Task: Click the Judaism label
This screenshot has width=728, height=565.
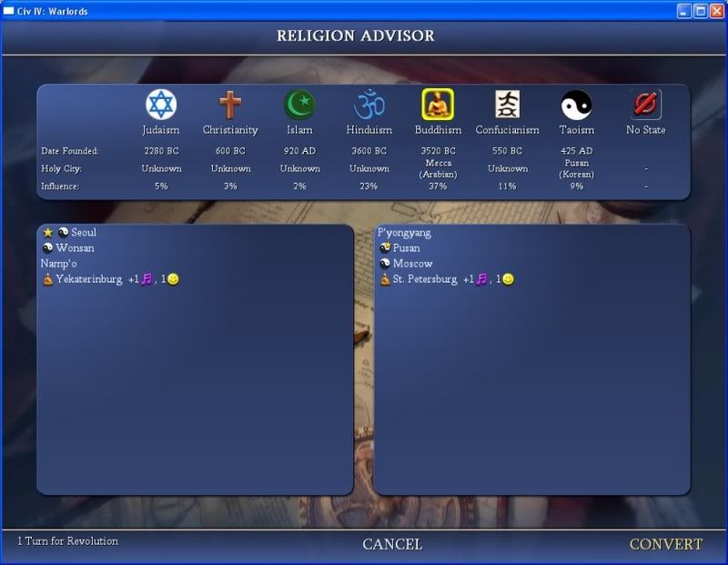Action: [x=161, y=130]
